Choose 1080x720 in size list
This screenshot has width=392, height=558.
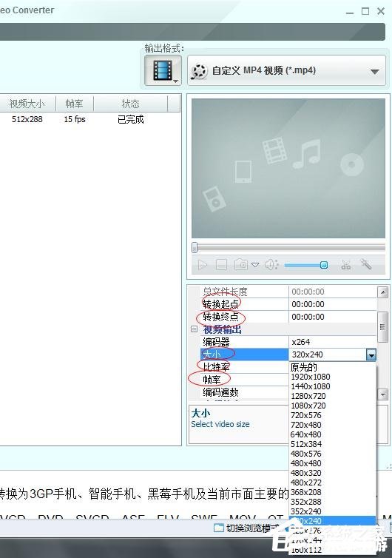point(333,406)
